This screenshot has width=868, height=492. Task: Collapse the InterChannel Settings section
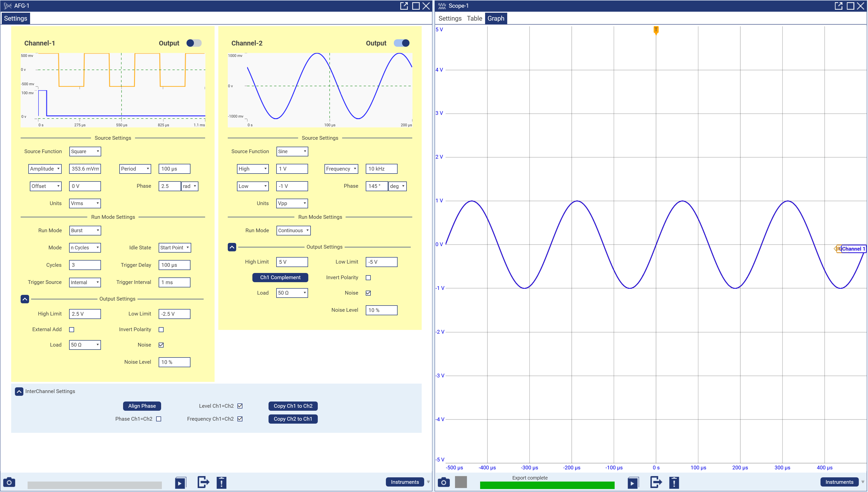pos(19,391)
